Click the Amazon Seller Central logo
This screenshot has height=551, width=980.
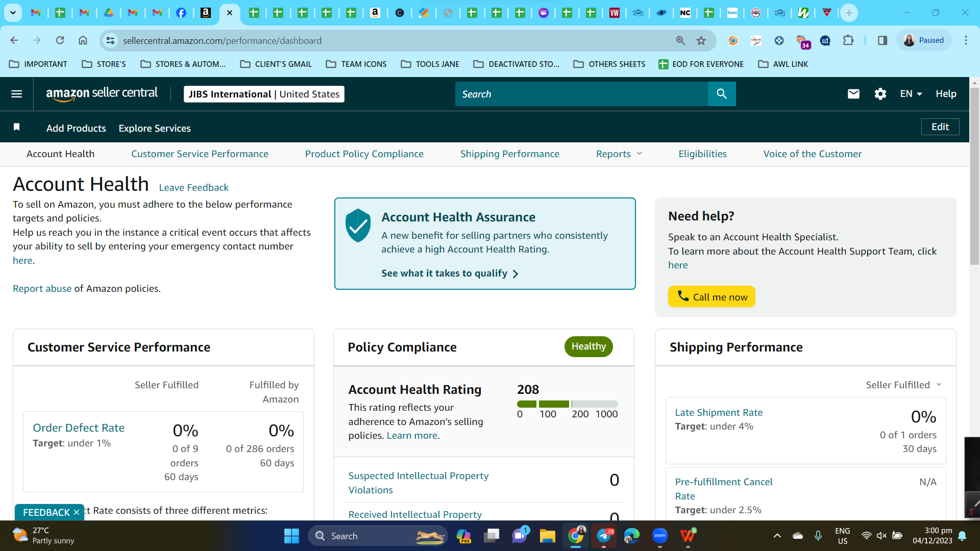coord(102,94)
